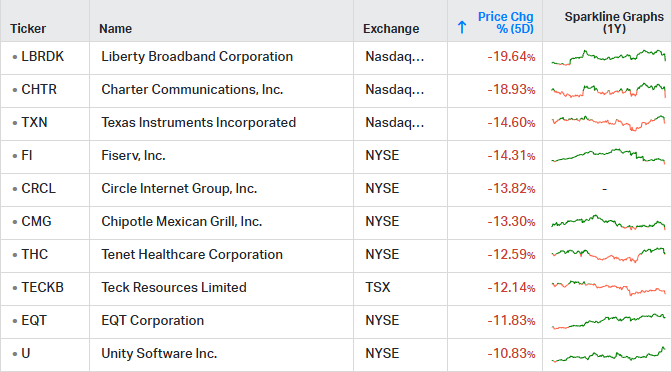Click the blue ascending sort arrow icon
Screen dimensions: 671x372
462,27
